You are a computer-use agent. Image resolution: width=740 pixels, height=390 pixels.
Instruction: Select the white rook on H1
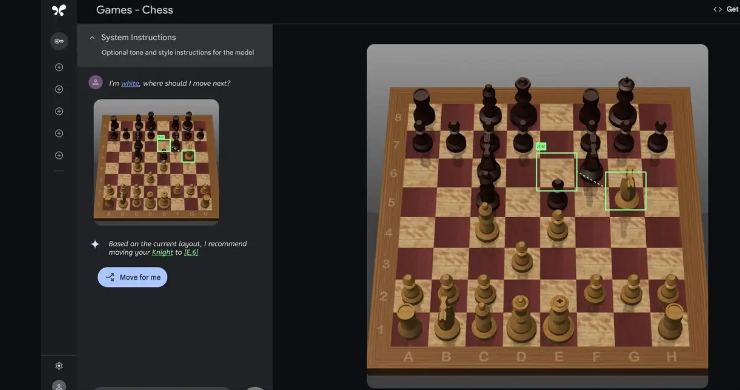[x=671, y=322]
